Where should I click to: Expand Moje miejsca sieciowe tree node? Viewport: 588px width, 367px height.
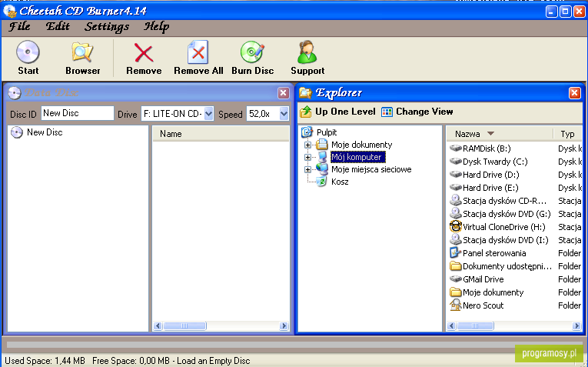coord(307,169)
